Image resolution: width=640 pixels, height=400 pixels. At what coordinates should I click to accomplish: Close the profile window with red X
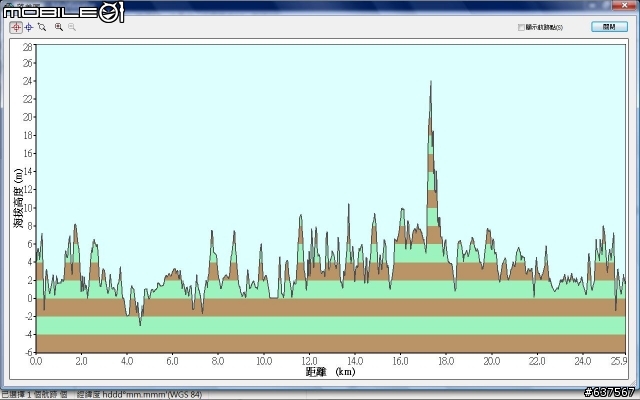point(624,5)
